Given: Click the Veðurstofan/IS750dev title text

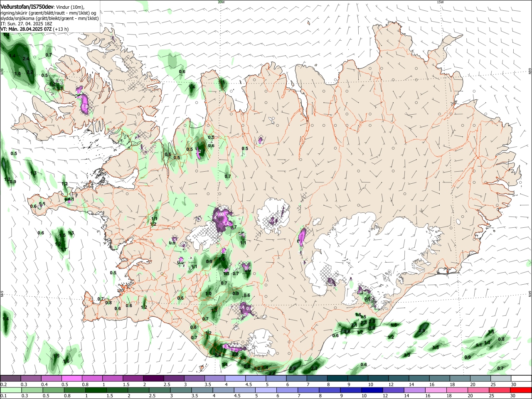Looking at the screenshot, I should click(27, 7).
